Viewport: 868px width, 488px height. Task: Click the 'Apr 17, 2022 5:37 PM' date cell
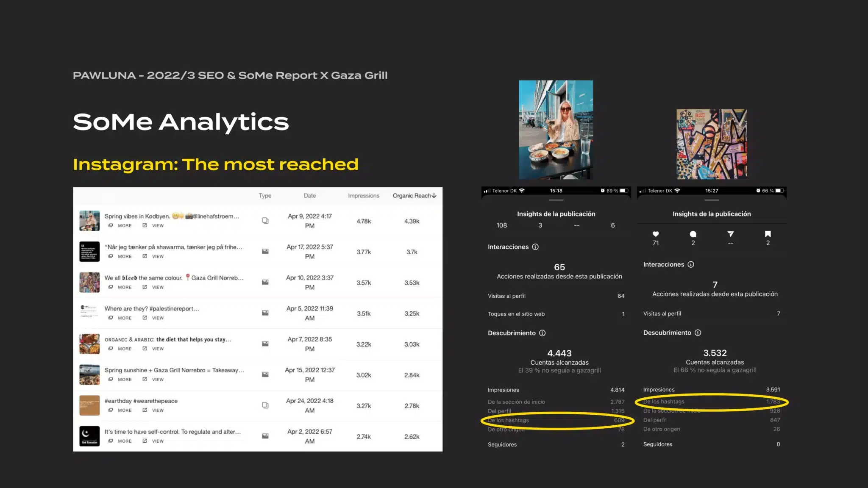(x=310, y=252)
